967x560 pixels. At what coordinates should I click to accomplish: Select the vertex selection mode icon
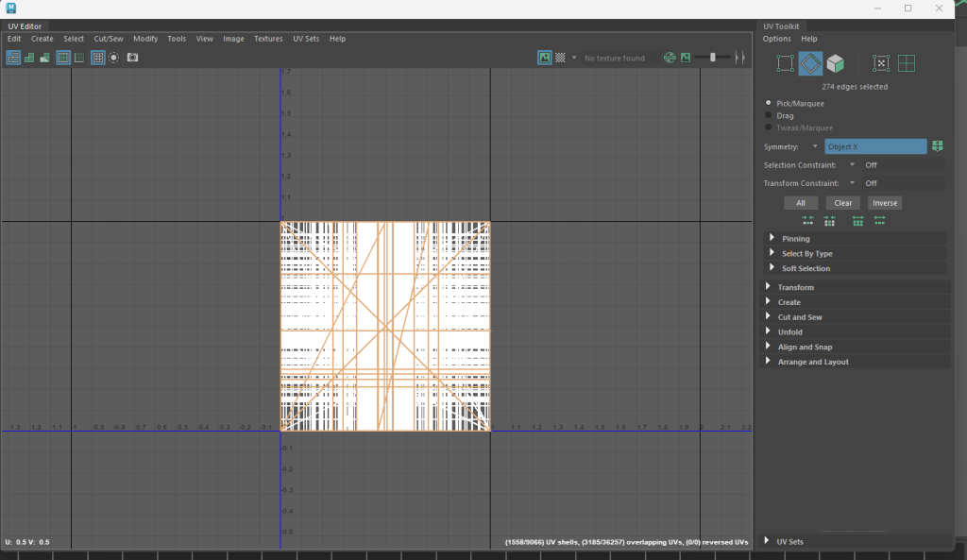785,64
